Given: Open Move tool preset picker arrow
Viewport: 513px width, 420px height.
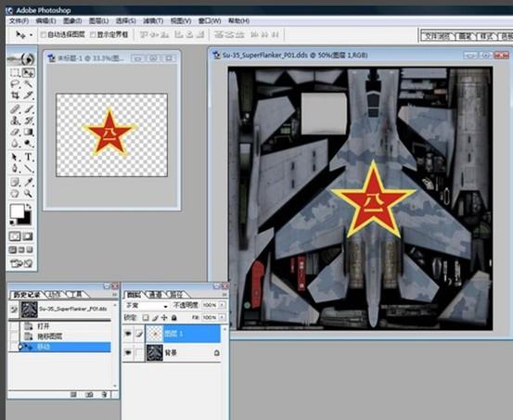Looking at the screenshot, I should pos(32,34).
